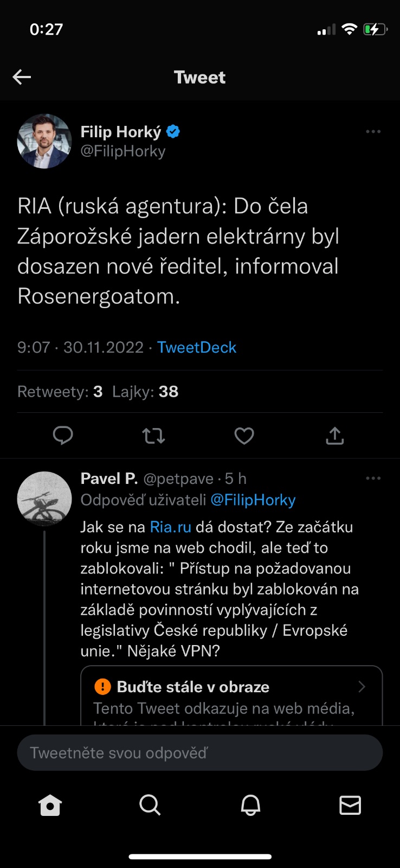This screenshot has width=400, height=868.
Task: Open the Ria.ru link in reply
Action: [x=170, y=527]
